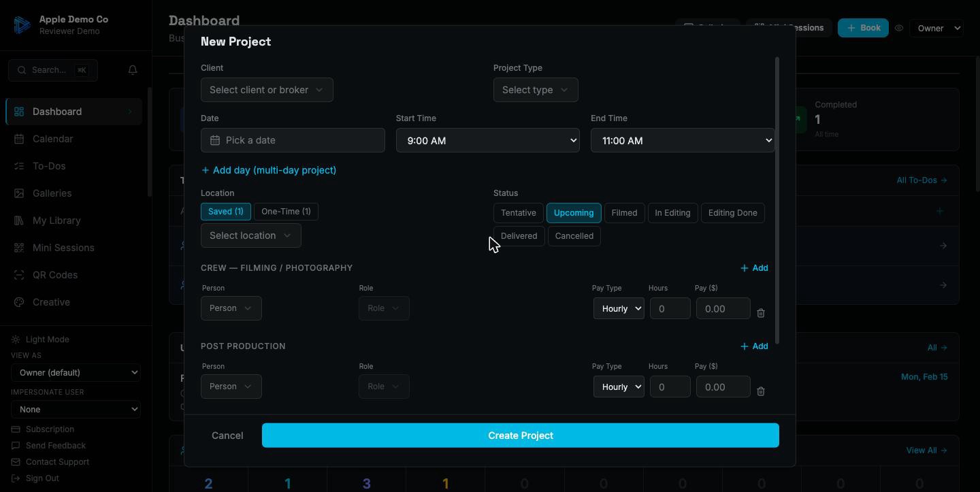Set status to In Editing

[672, 213]
